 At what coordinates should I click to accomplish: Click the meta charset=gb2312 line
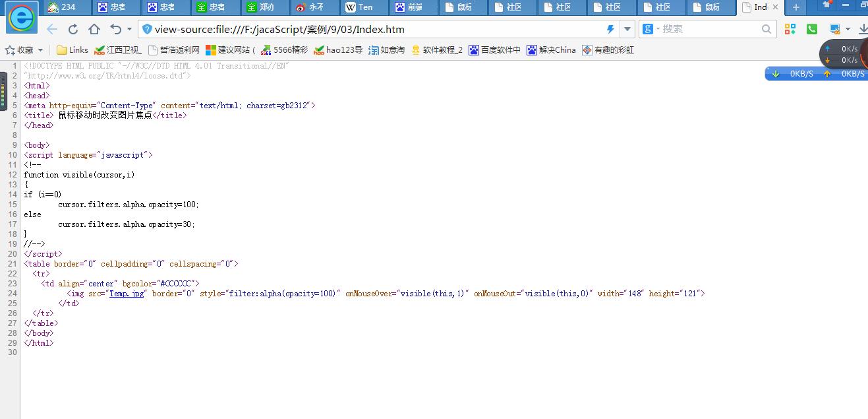(169, 106)
